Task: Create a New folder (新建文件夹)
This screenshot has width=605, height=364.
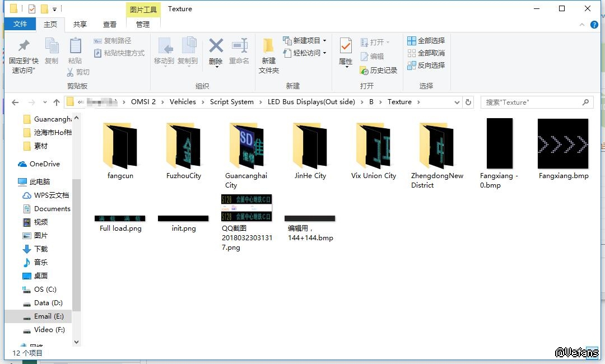Action: 268,56
